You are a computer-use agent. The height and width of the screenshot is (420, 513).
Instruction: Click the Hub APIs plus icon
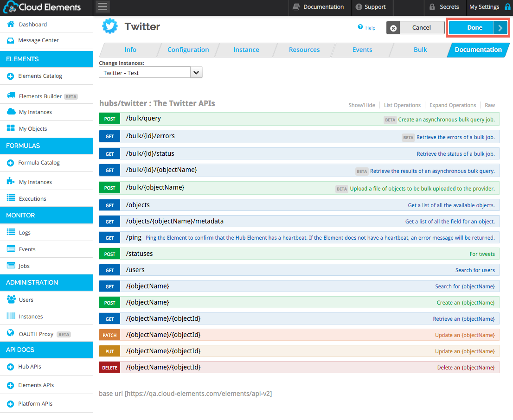click(11, 367)
